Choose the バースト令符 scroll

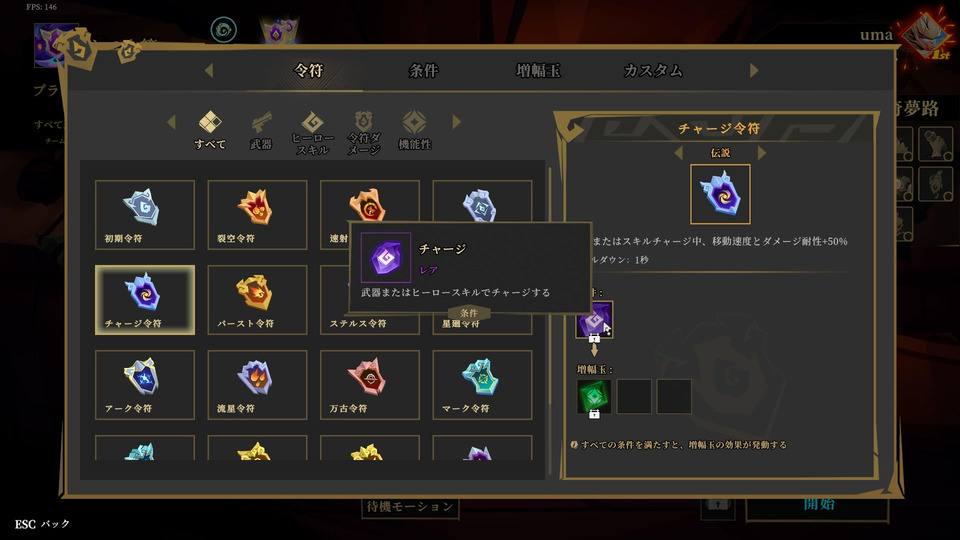click(257, 299)
